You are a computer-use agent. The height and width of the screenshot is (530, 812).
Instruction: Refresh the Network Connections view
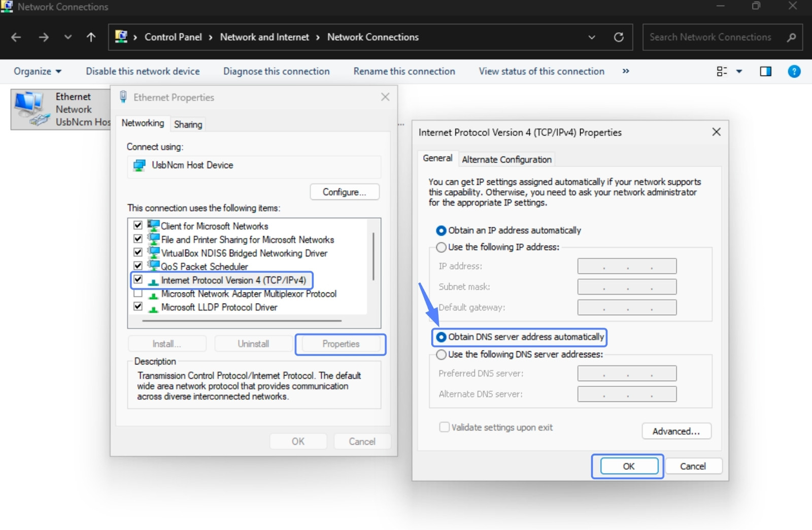619,37
